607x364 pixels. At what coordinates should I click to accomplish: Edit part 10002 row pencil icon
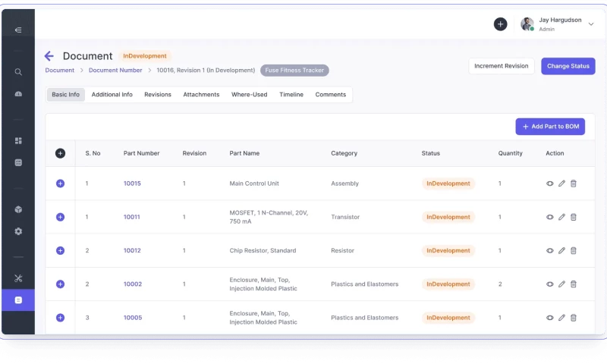coord(561,284)
